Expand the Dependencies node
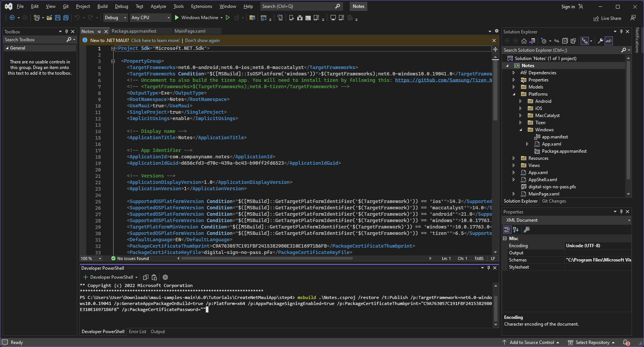The height and width of the screenshot is (347, 644). (514, 73)
